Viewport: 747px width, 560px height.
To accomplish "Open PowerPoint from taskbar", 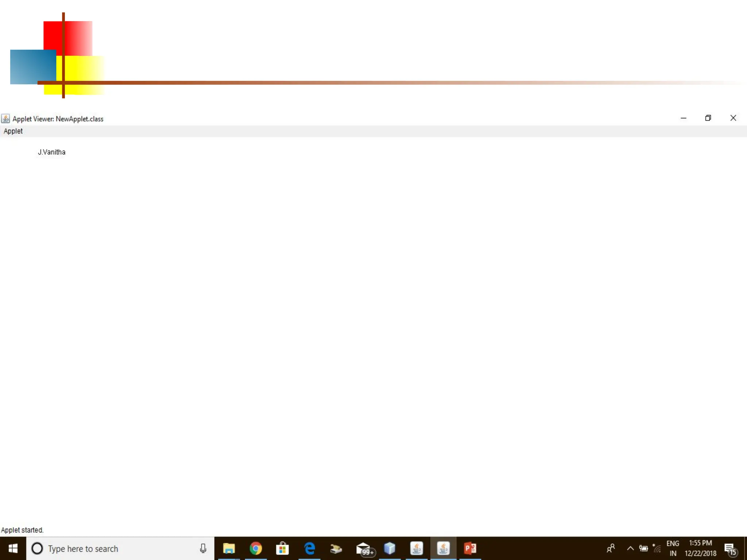I will coord(470,548).
